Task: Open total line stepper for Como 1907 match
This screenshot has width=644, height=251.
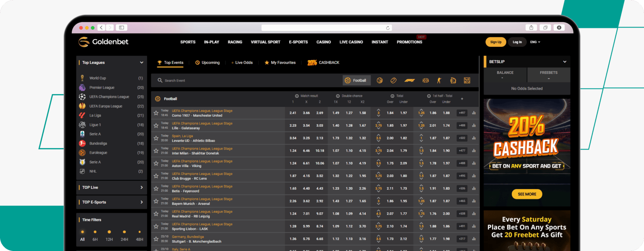Action: pyautogui.click(x=379, y=113)
